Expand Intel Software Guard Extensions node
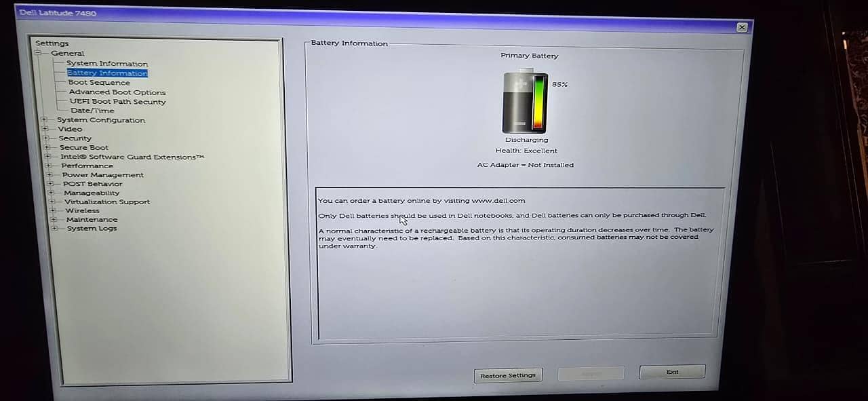868x401 pixels. pyautogui.click(x=48, y=157)
